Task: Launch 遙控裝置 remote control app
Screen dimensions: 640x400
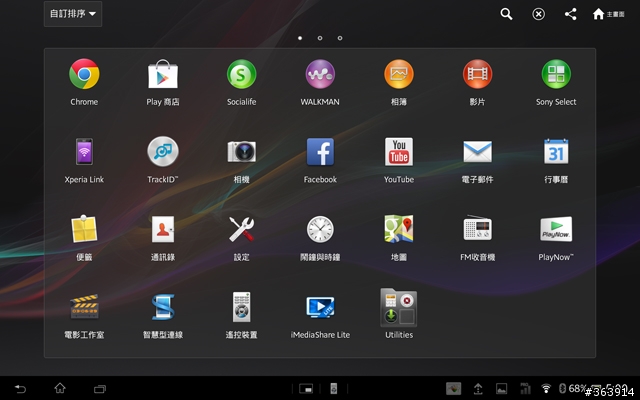Action: [242, 307]
